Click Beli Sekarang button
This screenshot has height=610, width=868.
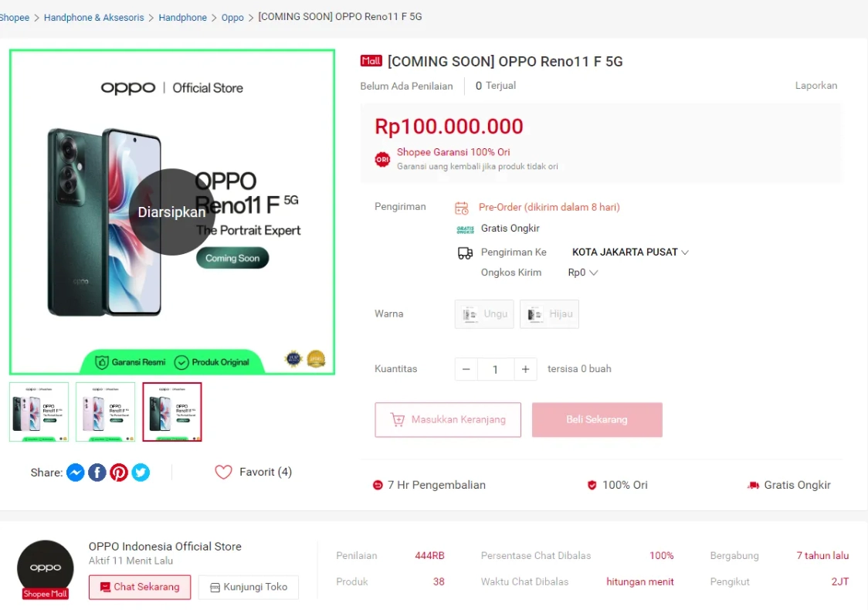pyautogui.click(x=597, y=420)
